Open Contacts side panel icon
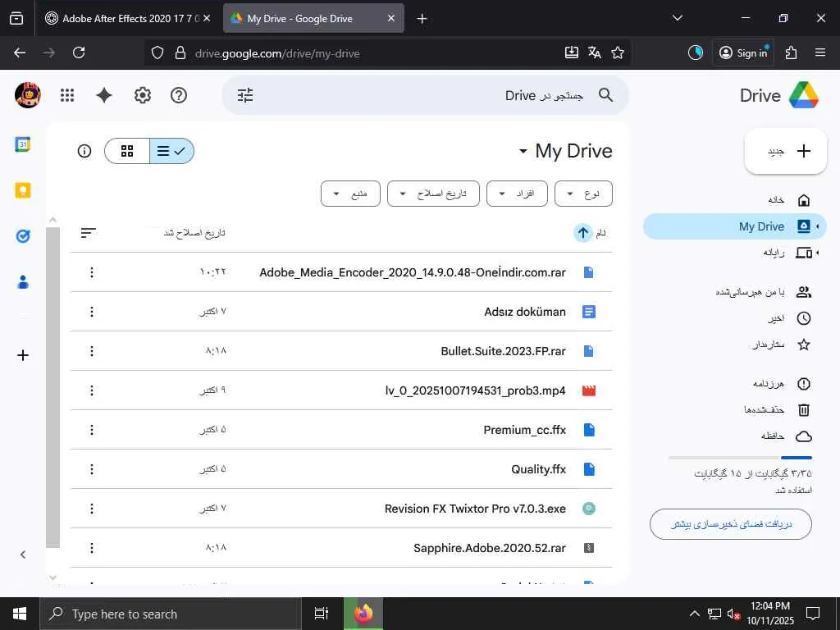This screenshot has height=630, width=840. tap(22, 282)
